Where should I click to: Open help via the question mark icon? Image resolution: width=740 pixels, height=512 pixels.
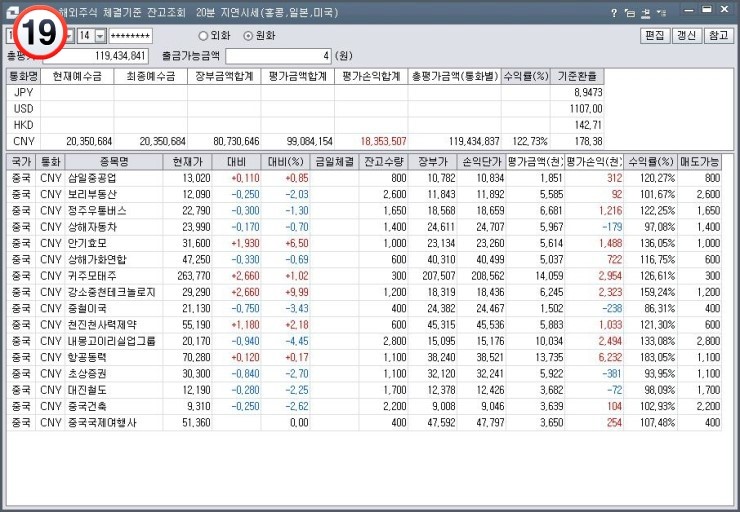614,13
